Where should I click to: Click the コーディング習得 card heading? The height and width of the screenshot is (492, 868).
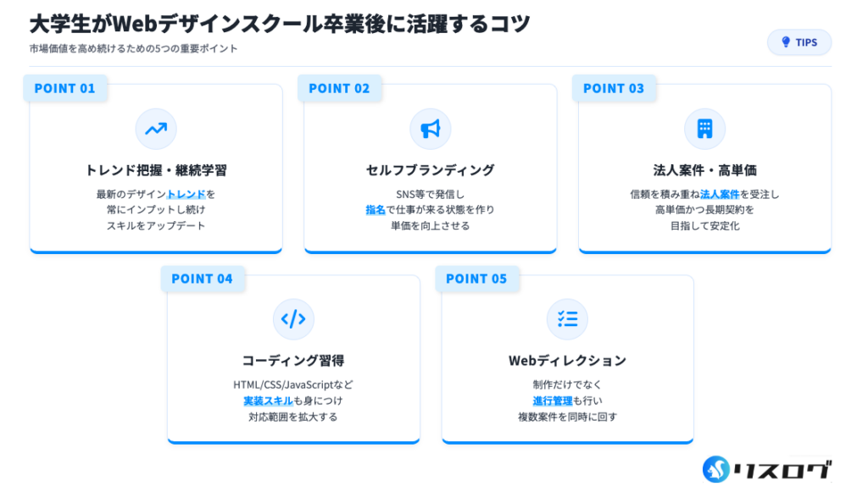click(293, 361)
